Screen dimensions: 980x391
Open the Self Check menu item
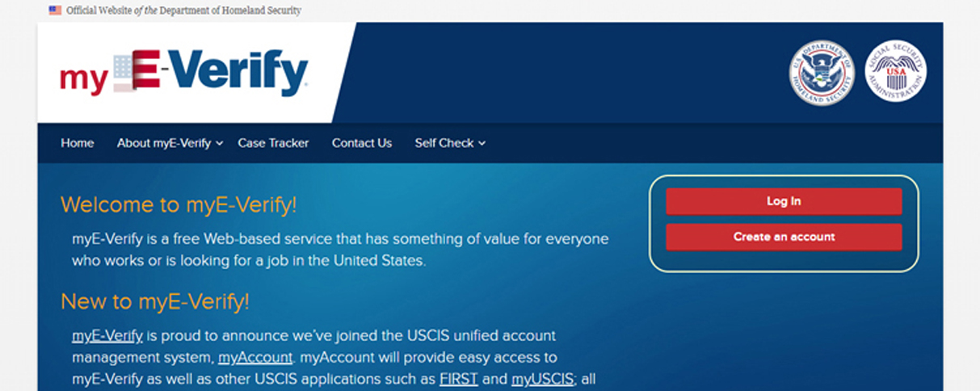[x=444, y=143]
